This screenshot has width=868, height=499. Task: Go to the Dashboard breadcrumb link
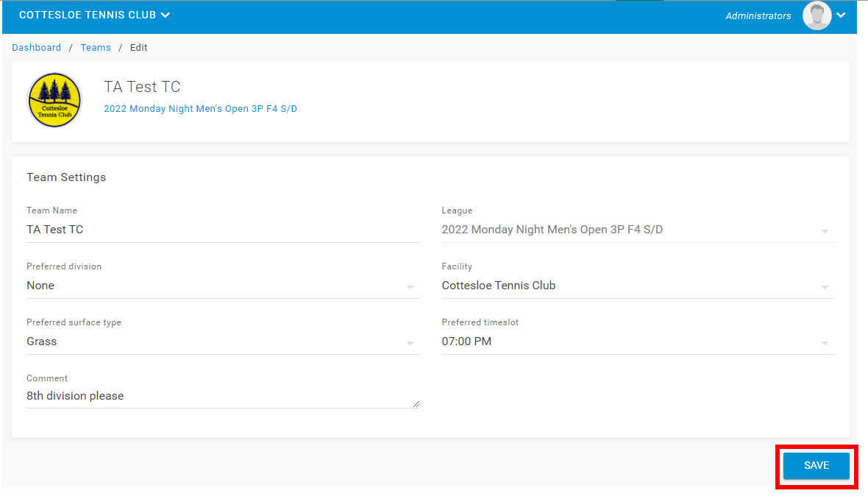point(37,48)
